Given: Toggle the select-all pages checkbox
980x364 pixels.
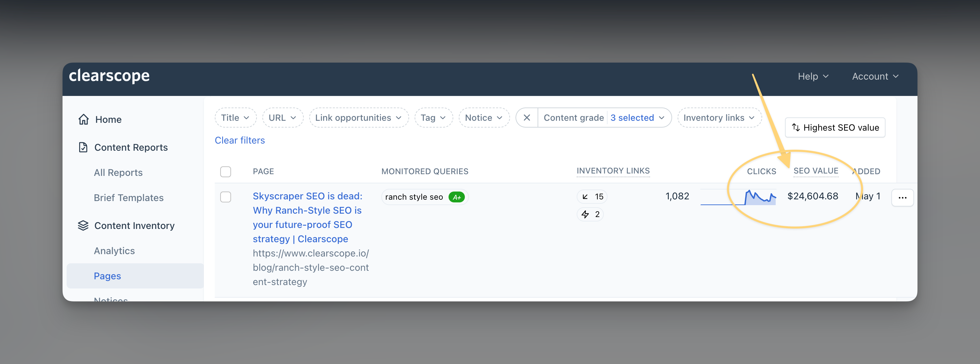Looking at the screenshot, I should click(226, 172).
